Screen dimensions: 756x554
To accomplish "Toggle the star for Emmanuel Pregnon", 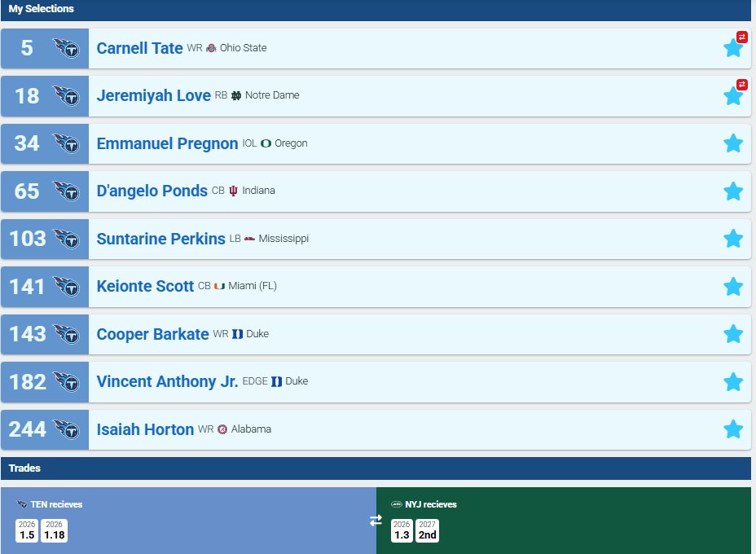I will point(733,143).
